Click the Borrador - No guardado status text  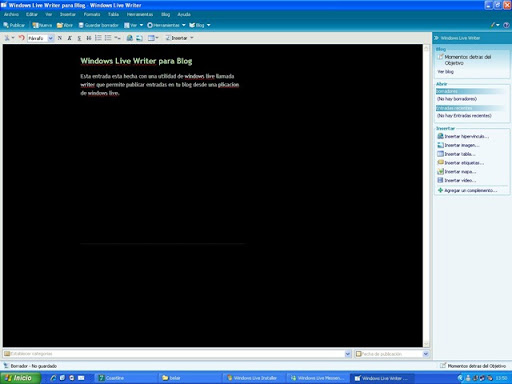point(33,366)
